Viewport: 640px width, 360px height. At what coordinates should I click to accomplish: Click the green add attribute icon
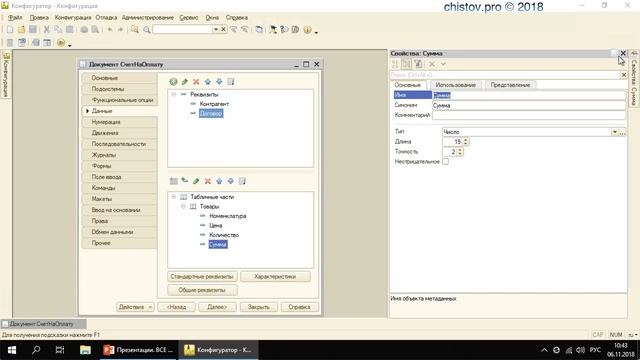pos(173,82)
